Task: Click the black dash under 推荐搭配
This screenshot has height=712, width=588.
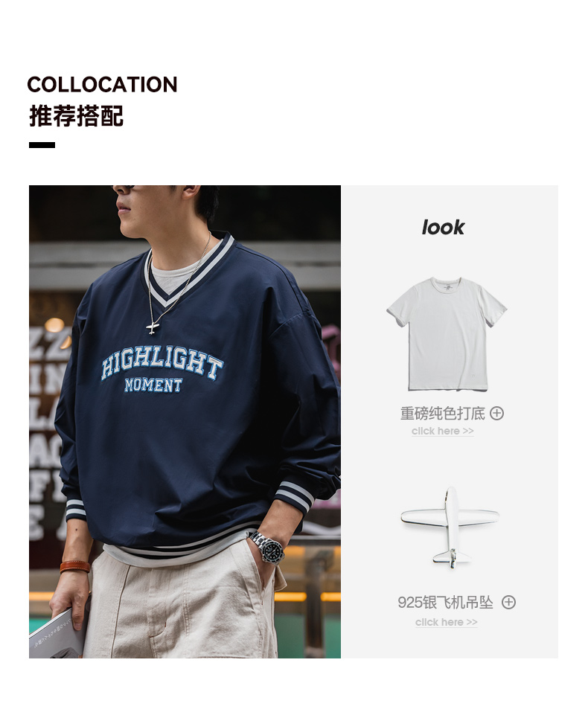Action: 42,145
